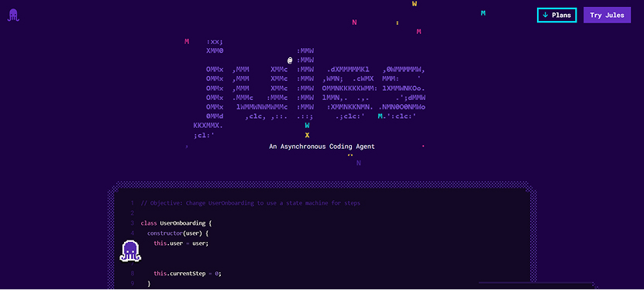
Task: Click the cyan W letter under the ASCII logo
Action: pyautogui.click(x=307, y=126)
